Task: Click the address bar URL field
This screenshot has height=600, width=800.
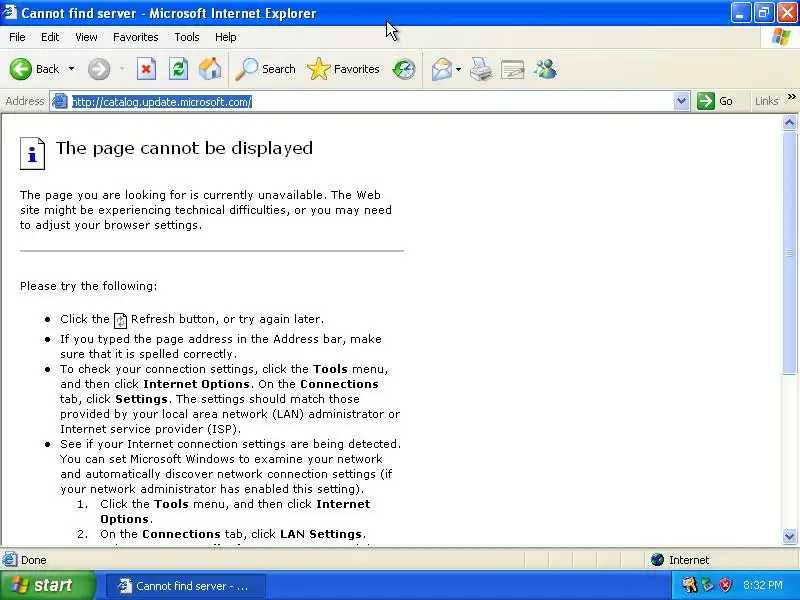Action: [x=371, y=102]
